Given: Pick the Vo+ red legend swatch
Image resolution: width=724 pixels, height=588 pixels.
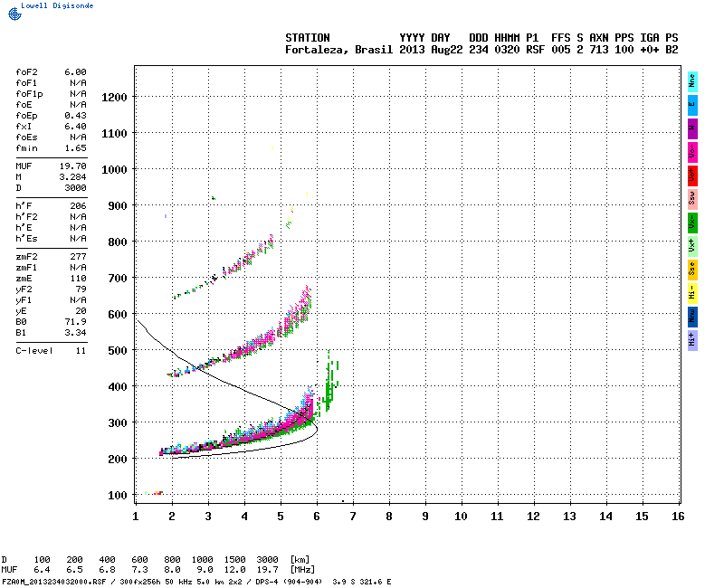Looking at the screenshot, I should click(x=692, y=175).
